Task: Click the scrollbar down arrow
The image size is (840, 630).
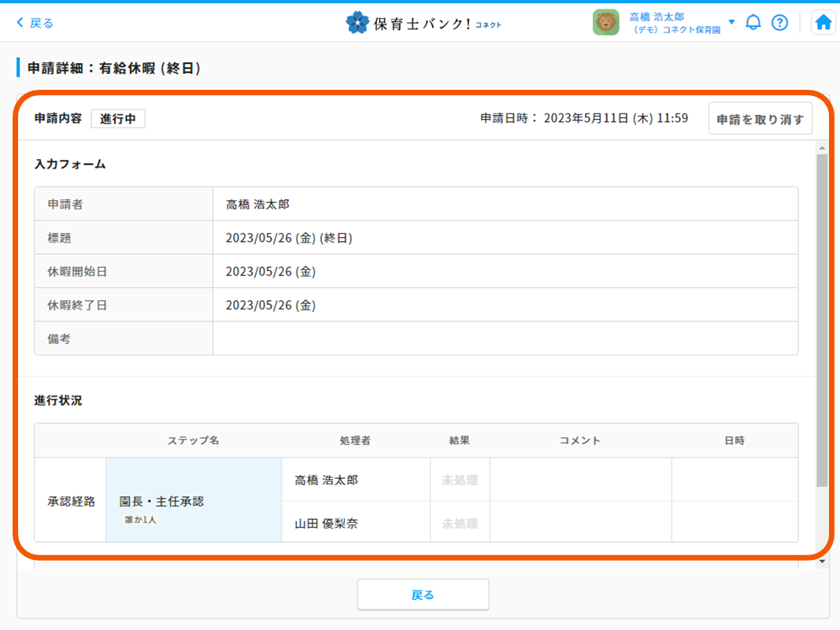Action: [x=822, y=561]
